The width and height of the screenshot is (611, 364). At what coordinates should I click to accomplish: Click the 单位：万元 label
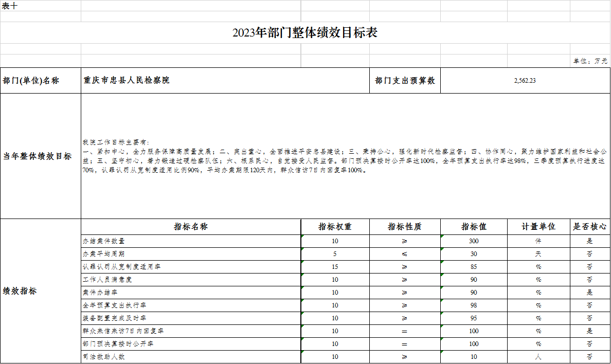point(590,61)
